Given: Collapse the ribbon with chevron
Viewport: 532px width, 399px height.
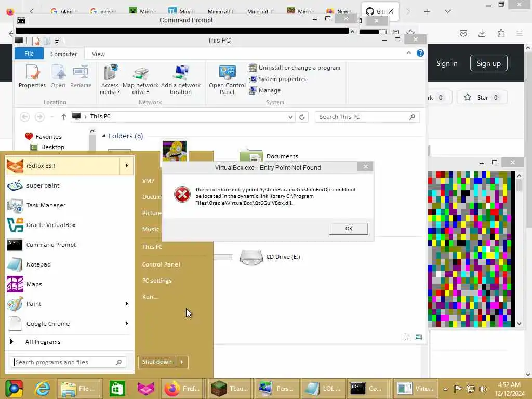Looking at the screenshot, I should (408, 53).
